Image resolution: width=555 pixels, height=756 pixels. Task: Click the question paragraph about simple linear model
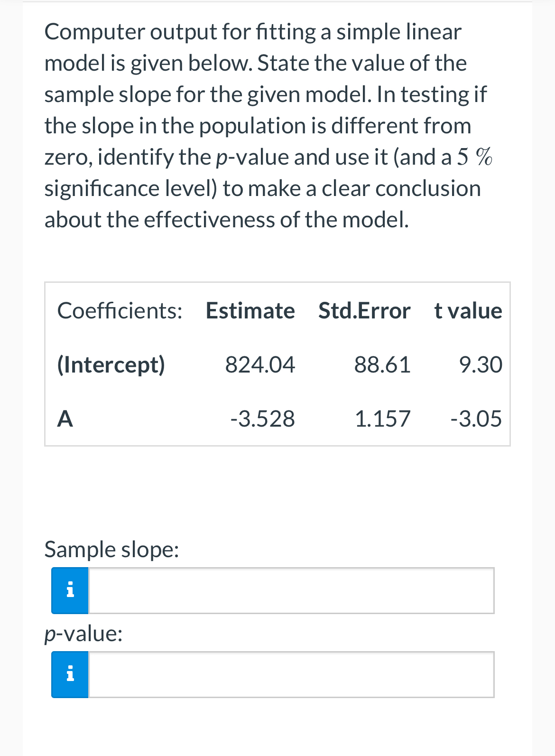268,126
